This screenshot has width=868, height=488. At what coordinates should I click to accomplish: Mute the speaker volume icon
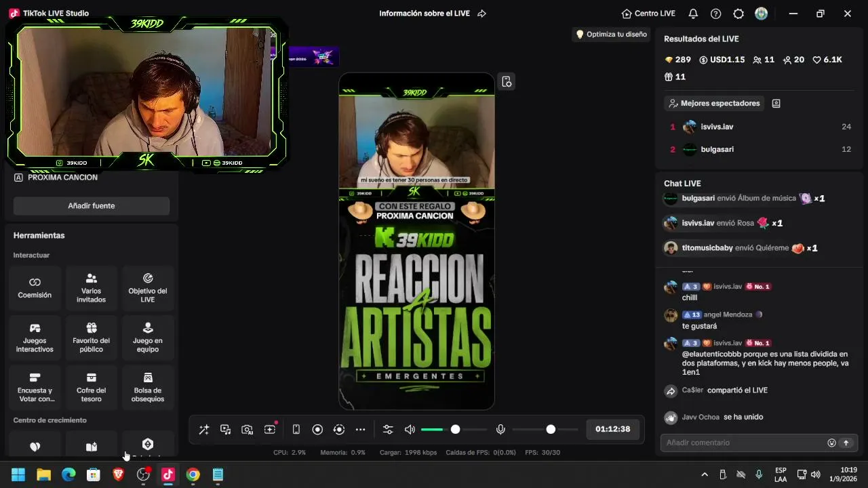(410, 430)
